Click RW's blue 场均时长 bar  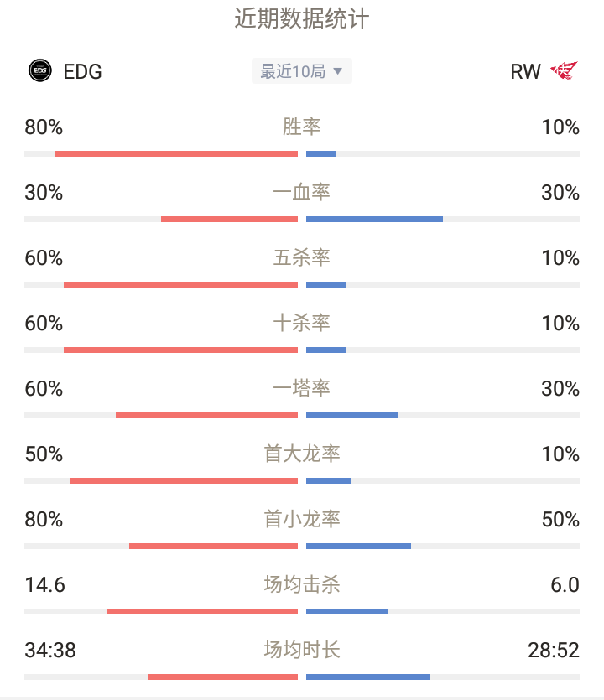pos(368,677)
